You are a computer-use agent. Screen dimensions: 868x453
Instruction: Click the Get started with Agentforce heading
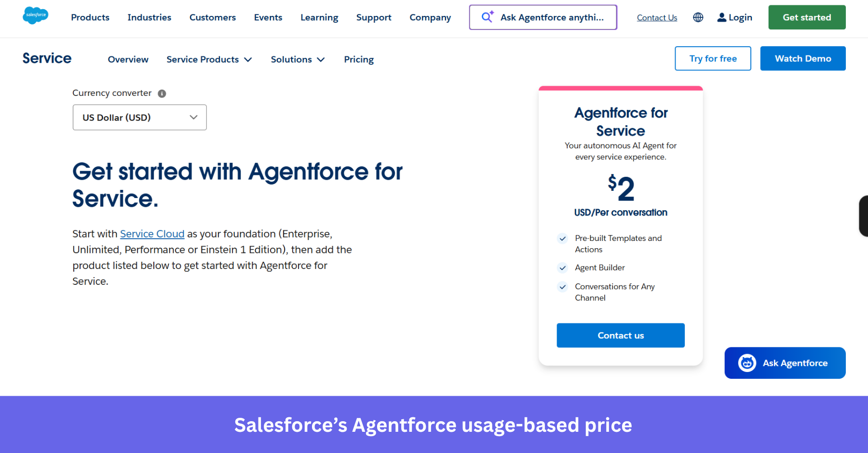pyautogui.click(x=237, y=185)
